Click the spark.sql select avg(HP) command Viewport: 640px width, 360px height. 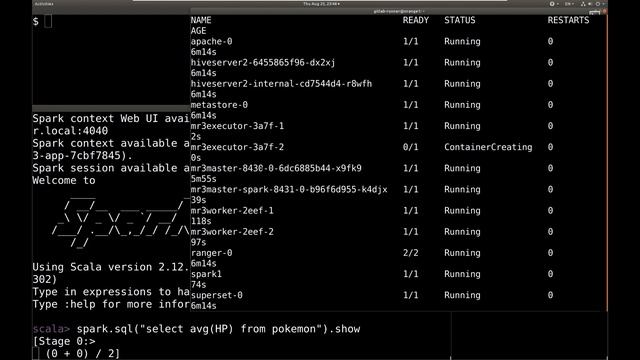pos(218,329)
